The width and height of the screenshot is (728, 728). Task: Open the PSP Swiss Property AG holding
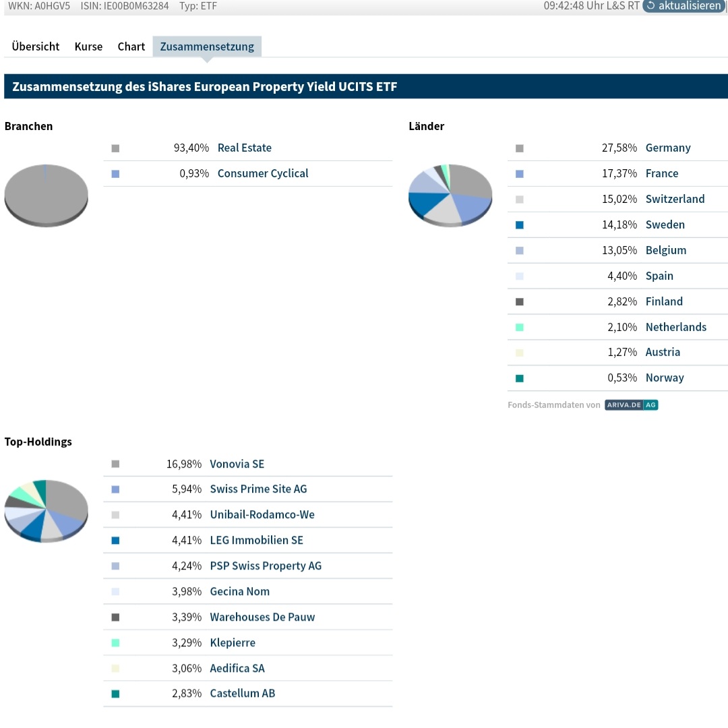266,566
